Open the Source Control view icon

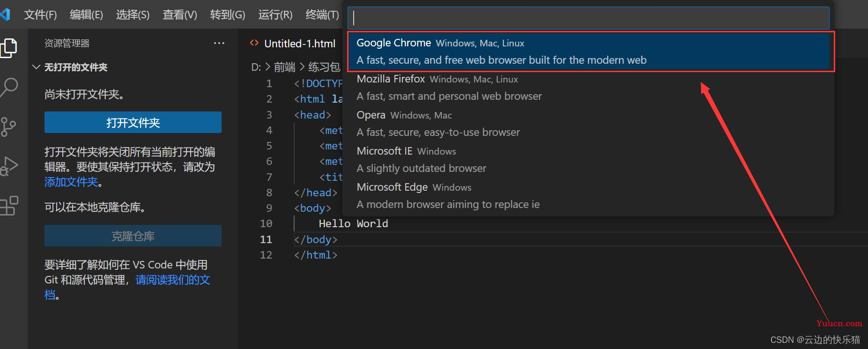click(x=8, y=126)
